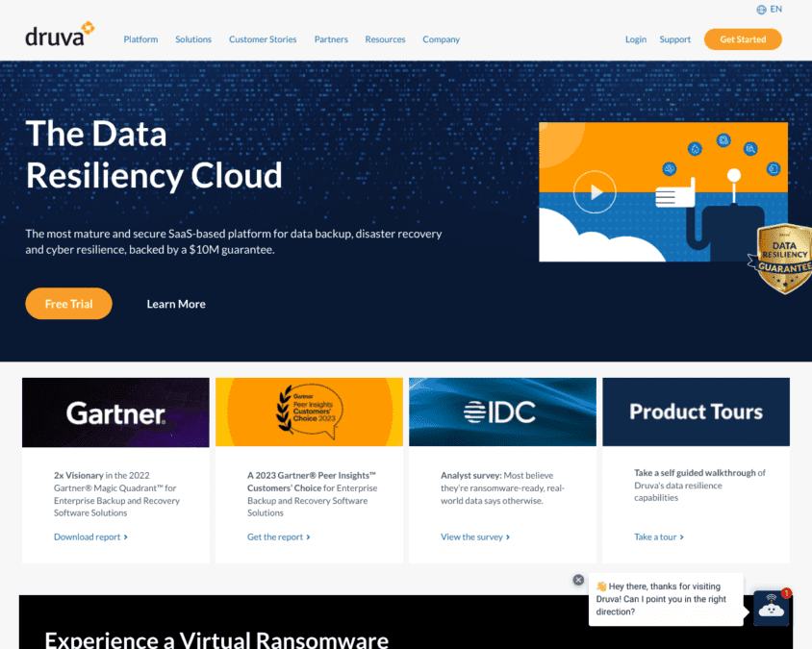Viewport: 812px width, 649px height.
Task: Open the Product Tours card image
Action: tap(696, 412)
